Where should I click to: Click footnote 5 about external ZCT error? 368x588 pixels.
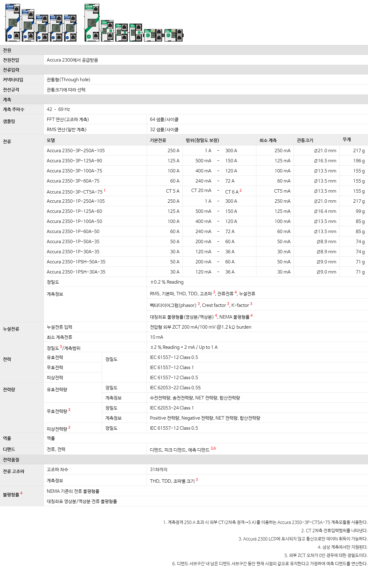pos(326,555)
